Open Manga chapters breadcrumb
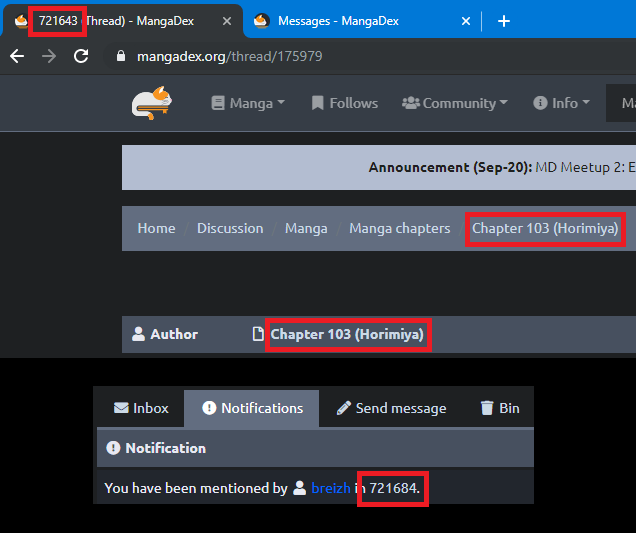636x533 pixels. pyautogui.click(x=400, y=228)
